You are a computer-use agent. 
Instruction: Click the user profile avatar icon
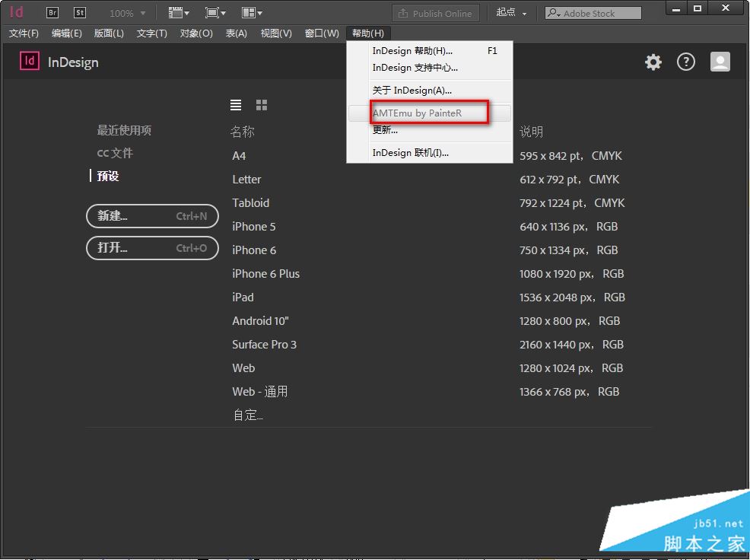pos(720,62)
